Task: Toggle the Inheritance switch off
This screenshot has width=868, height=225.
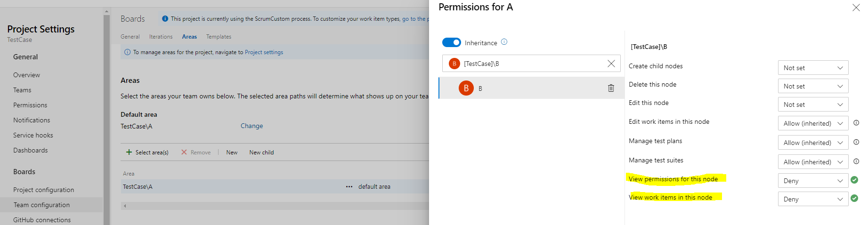Action: coord(451,42)
